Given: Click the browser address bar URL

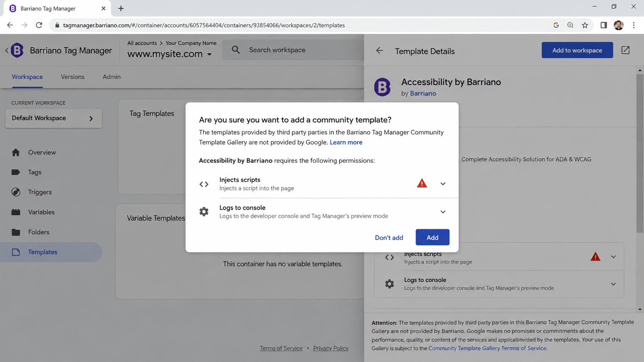Looking at the screenshot, I should pyautogui.click(x=204, y=25).
